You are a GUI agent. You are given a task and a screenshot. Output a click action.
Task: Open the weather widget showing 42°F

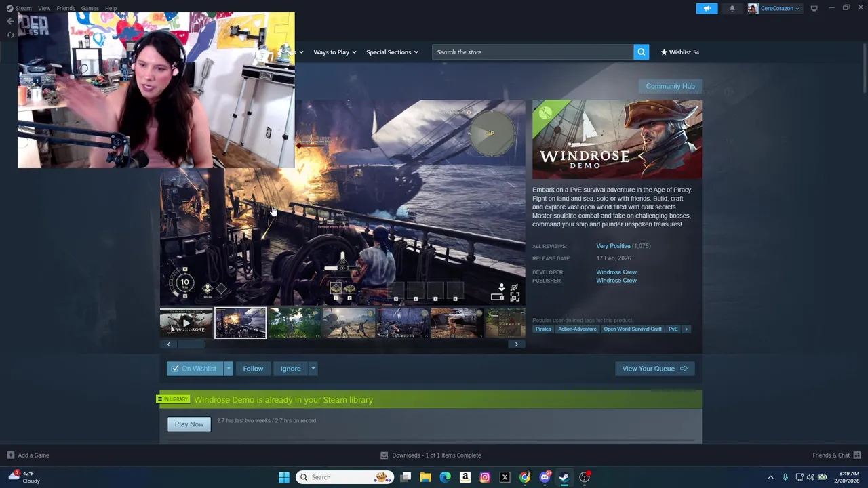click(x=24, y=477)
